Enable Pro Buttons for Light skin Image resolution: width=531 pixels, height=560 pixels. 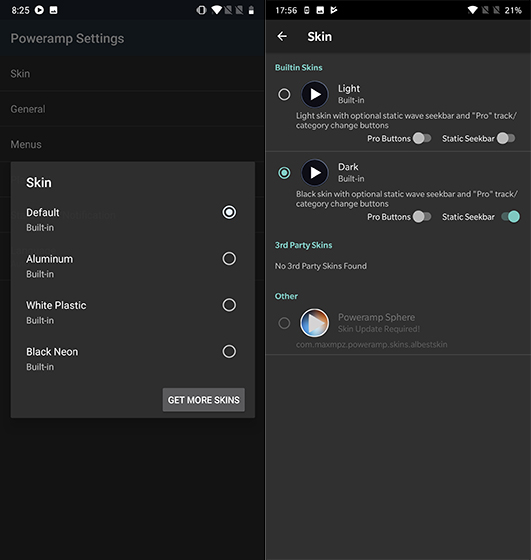pos(422,138)
